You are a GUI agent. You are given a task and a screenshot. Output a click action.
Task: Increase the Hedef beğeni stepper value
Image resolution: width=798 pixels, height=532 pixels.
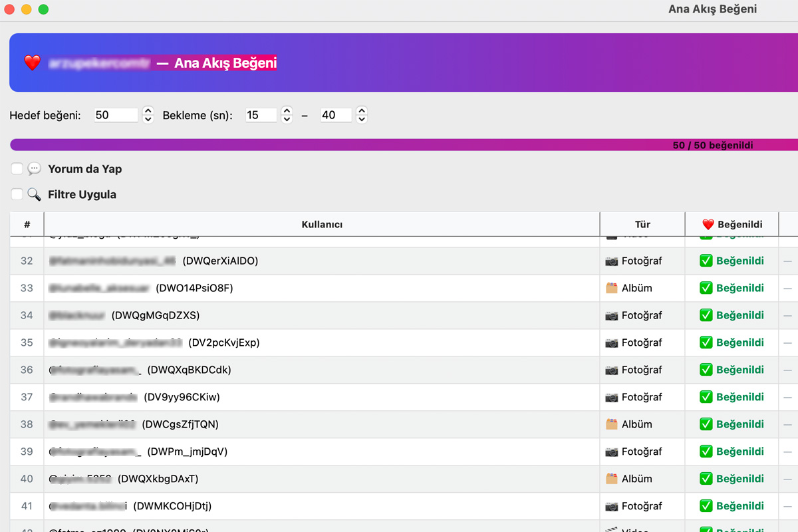click(148, 111)
